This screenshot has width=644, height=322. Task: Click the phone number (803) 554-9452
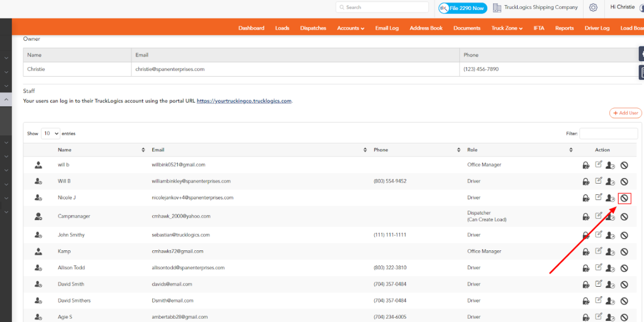390,181
